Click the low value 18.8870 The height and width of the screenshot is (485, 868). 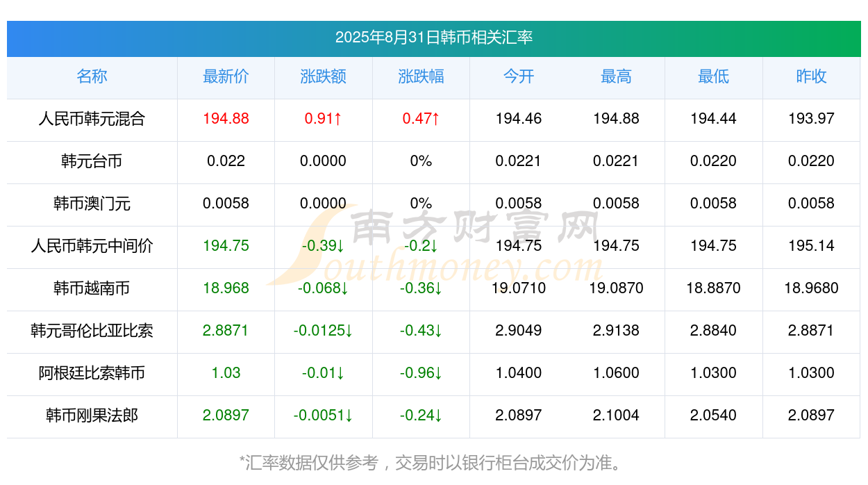pyautogui.click(x=713, y=288)
